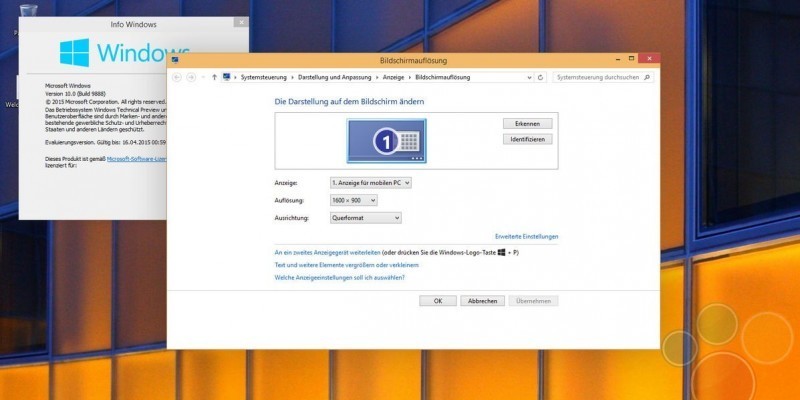Click the Identifizieren button

[528, 139]
